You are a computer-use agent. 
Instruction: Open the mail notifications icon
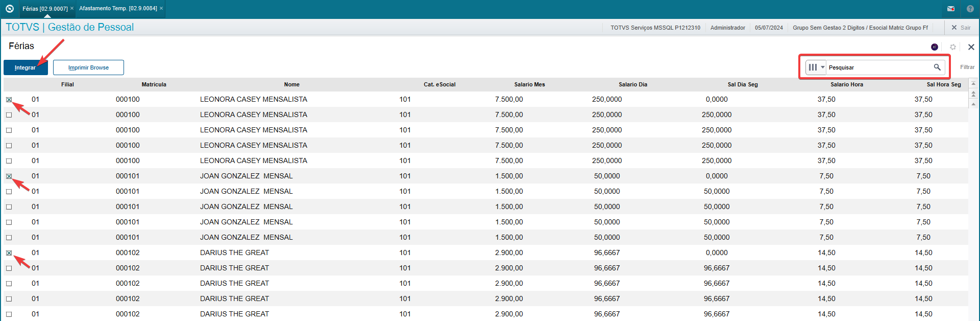951,9
